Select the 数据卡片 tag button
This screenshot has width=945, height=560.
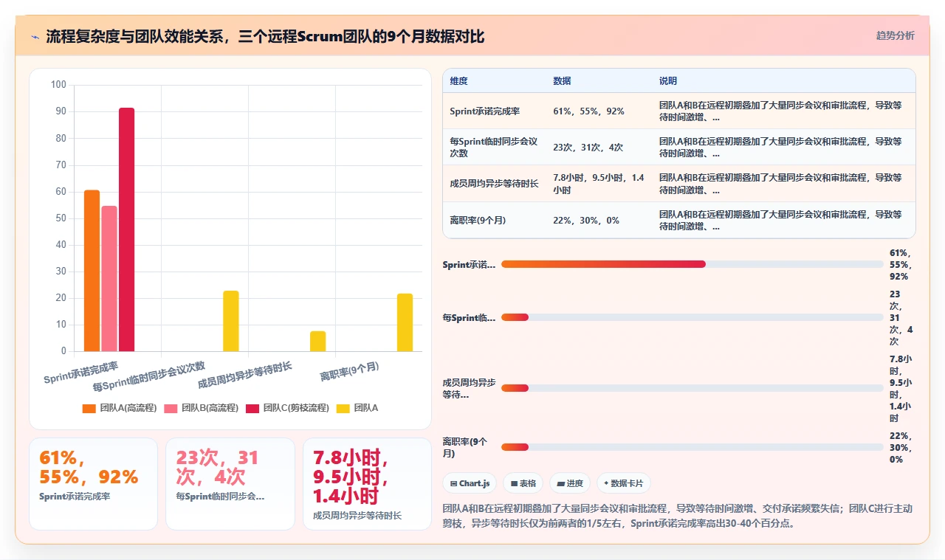tap(624, 483)
